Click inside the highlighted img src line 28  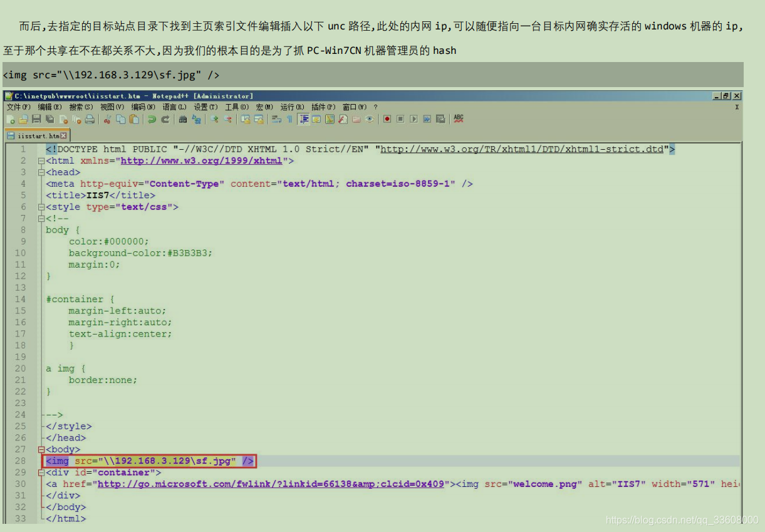(150, 461)
